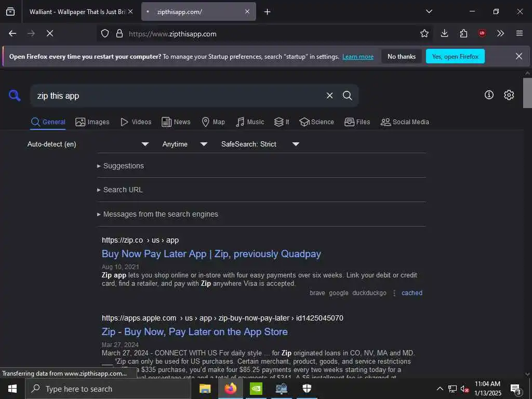
Task: Open the notification center icon
Action: point(516,389)
